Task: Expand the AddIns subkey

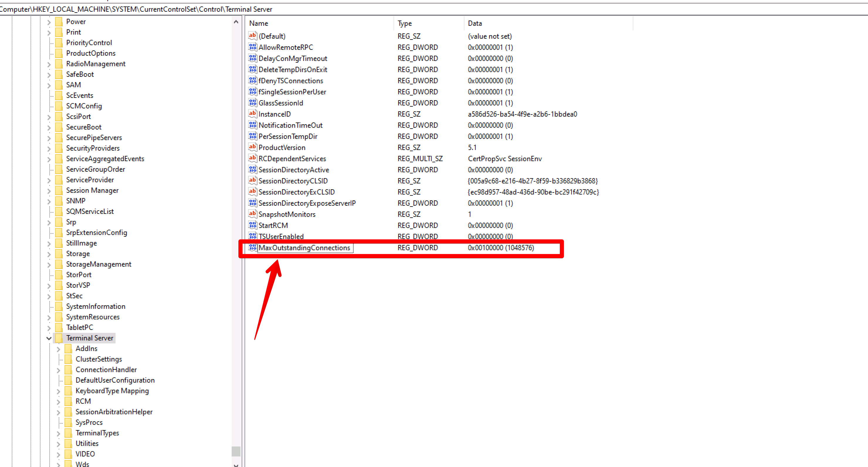Action: (59, 349)
